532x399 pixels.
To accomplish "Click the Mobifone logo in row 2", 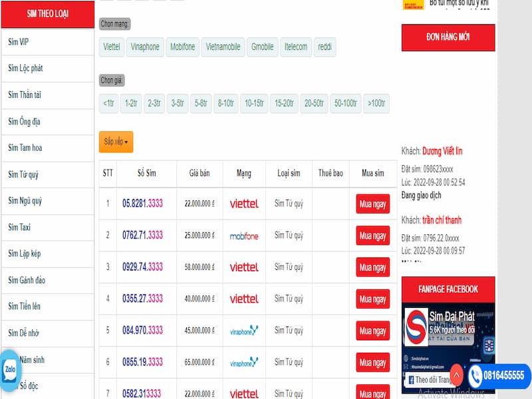I will (244, 236).
